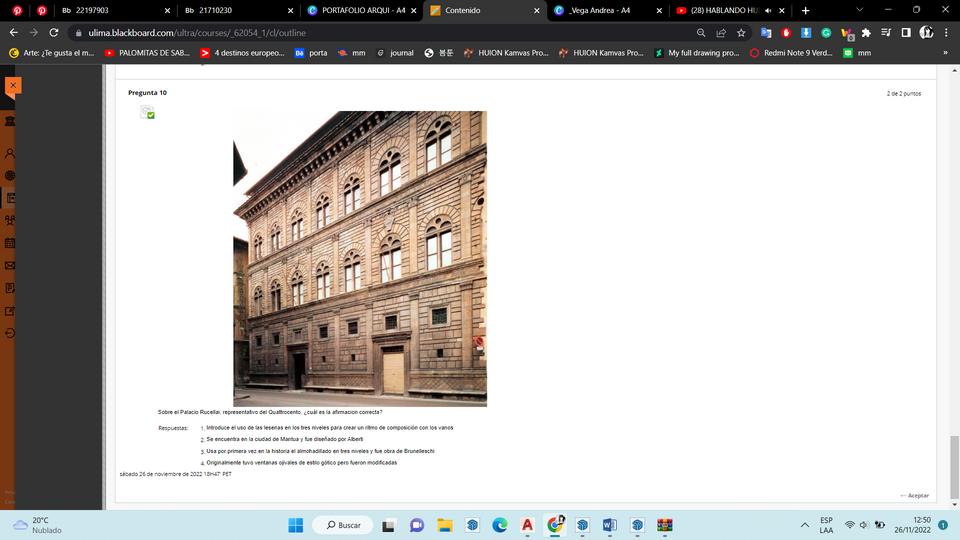Open the blue download extension icon
The width and height of the screenshot is (960, 540).
tap(806, 32)
